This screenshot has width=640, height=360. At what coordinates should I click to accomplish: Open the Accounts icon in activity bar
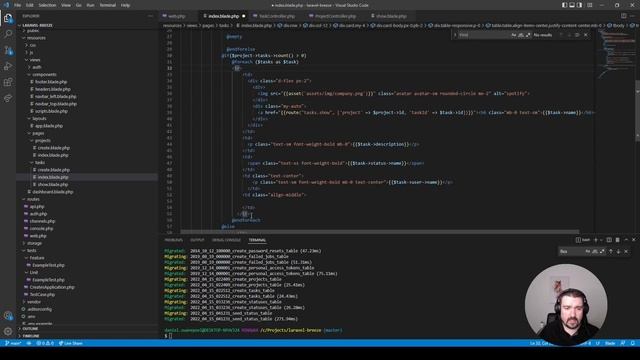pos(8,316)
